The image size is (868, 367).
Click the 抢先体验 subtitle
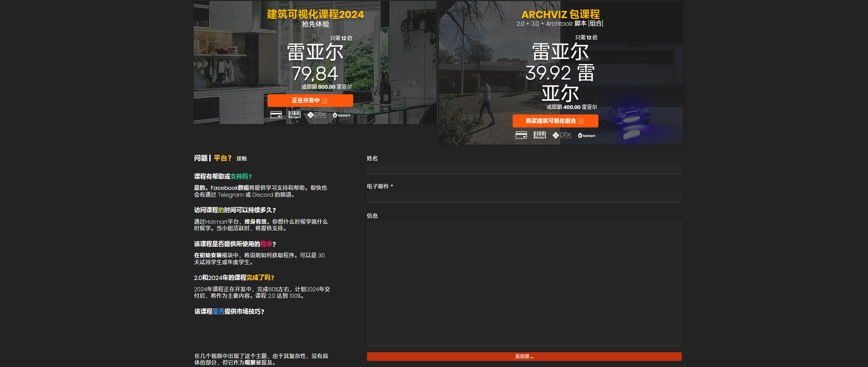coord(316,24)
